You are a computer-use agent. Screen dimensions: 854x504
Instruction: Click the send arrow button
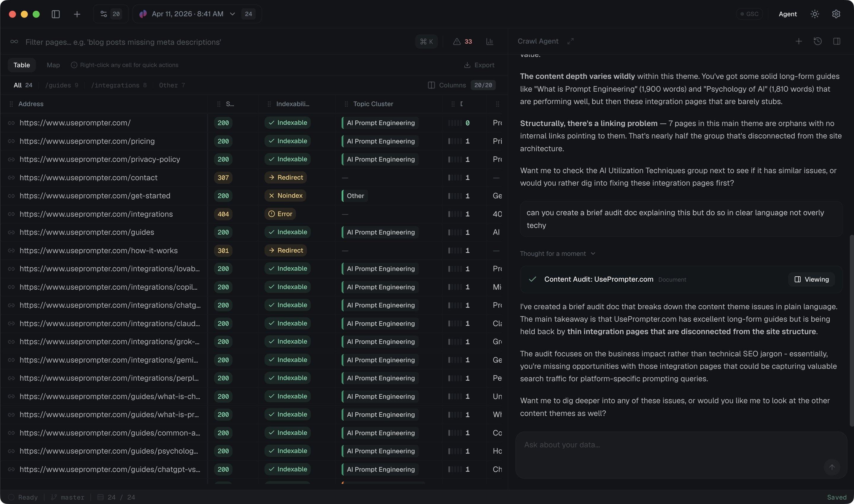click(x=831, y=467)
